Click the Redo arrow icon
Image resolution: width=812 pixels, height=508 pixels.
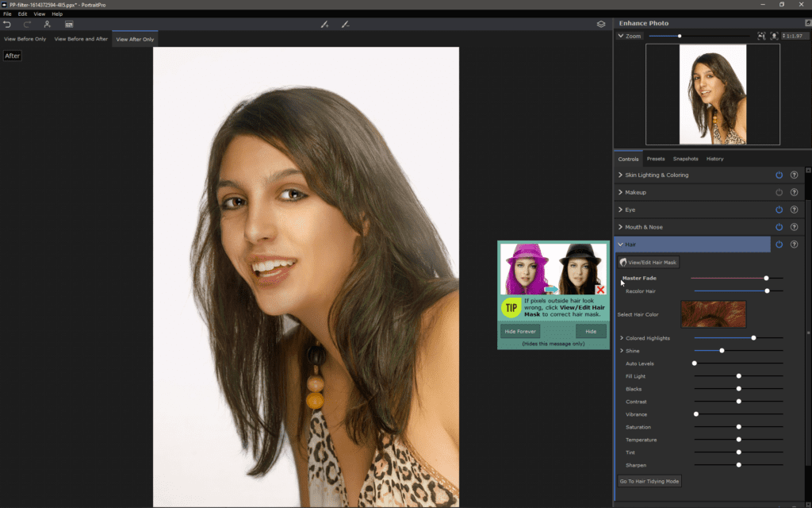click(28, 25)
